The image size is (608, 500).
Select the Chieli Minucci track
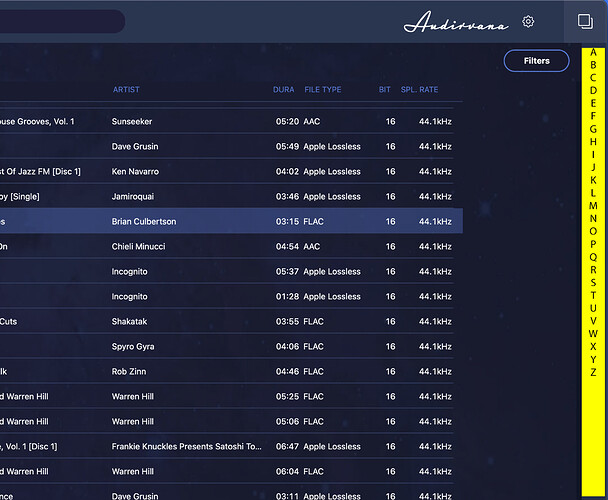click(x=226, y=246)
